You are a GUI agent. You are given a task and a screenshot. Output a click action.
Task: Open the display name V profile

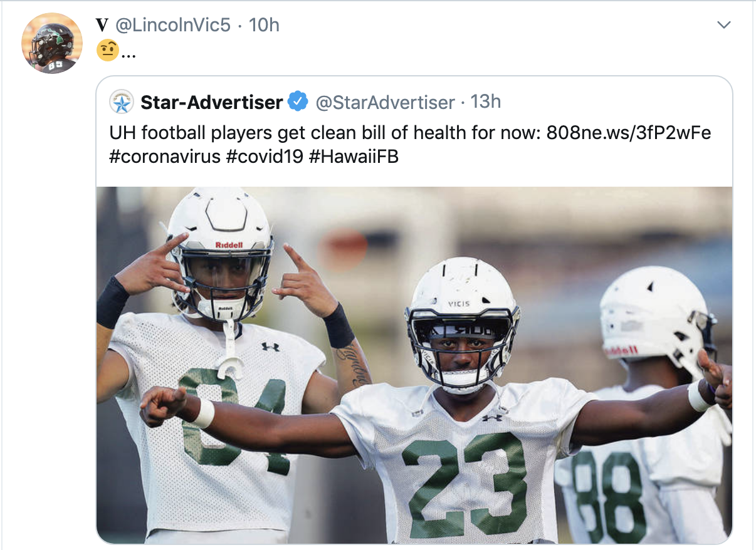[102, 25]
